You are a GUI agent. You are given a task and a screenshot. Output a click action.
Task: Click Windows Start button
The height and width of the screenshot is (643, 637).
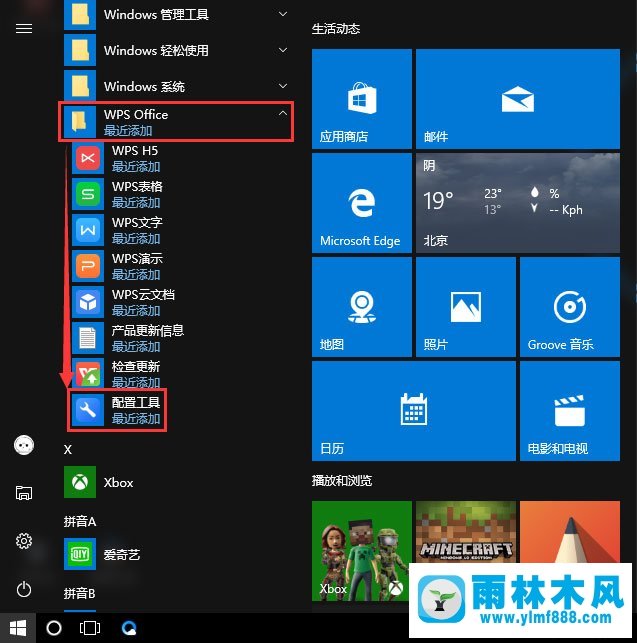coord(18,628)
